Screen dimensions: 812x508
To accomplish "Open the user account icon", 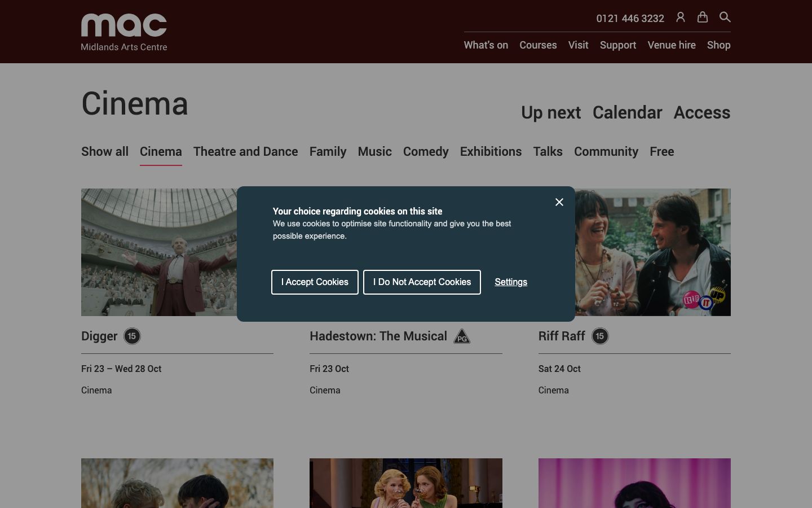I will click(681, 17).
